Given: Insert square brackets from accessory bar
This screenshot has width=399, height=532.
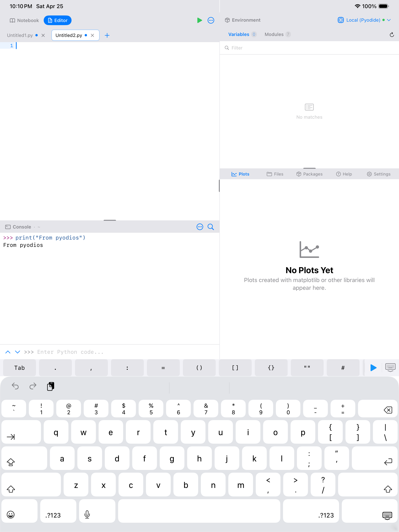Looking at the screenshot, I should (x=235, y=368).
